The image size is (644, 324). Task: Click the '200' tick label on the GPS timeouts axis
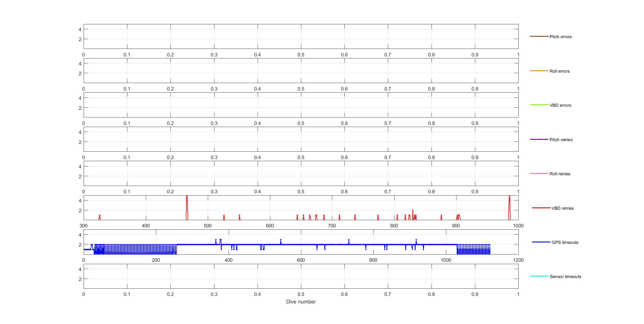click(x=156, y=260)
